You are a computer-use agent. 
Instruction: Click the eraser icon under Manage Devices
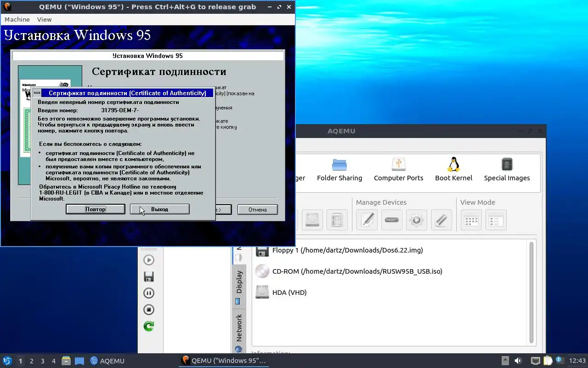pyautogui.click(x=441, y=220)
